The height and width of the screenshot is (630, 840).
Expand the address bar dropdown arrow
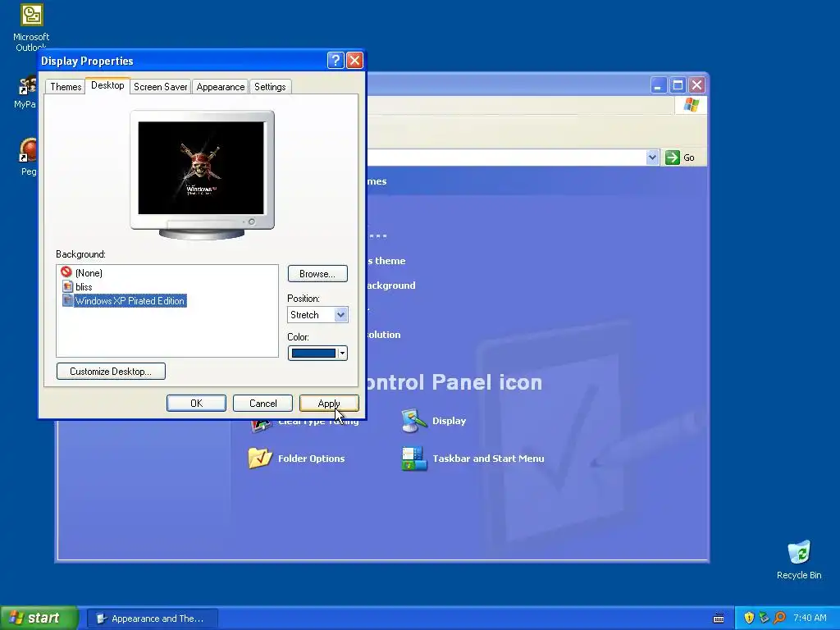pos(652,157)
